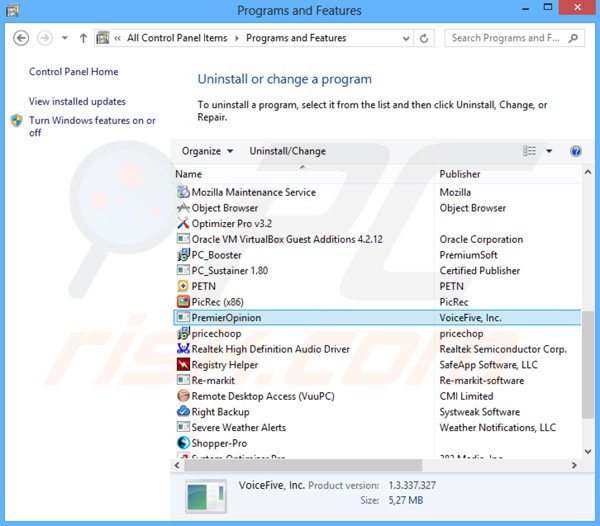This screenshot has height=526, width=600.
Task: Select Remote Desktop Access (VuuPC) icon
Action: coord(183,396)
